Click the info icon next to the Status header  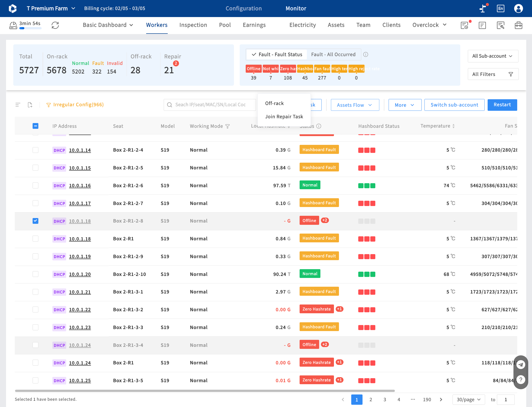click(319, 126)
